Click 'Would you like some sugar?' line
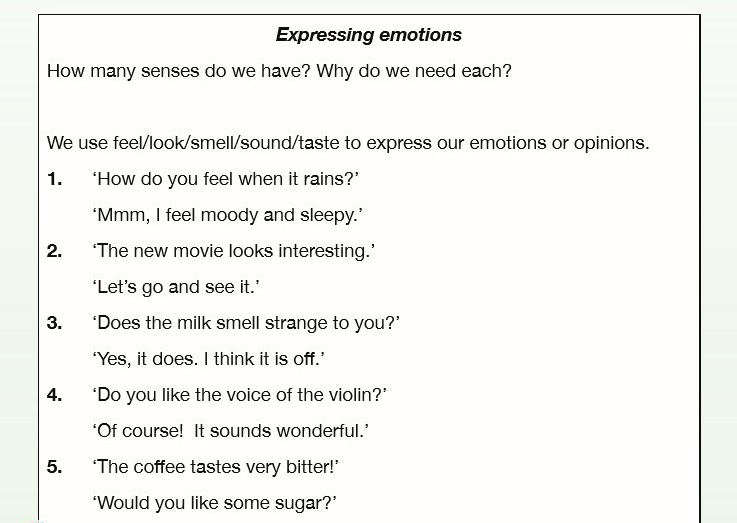 pos(214,503)
